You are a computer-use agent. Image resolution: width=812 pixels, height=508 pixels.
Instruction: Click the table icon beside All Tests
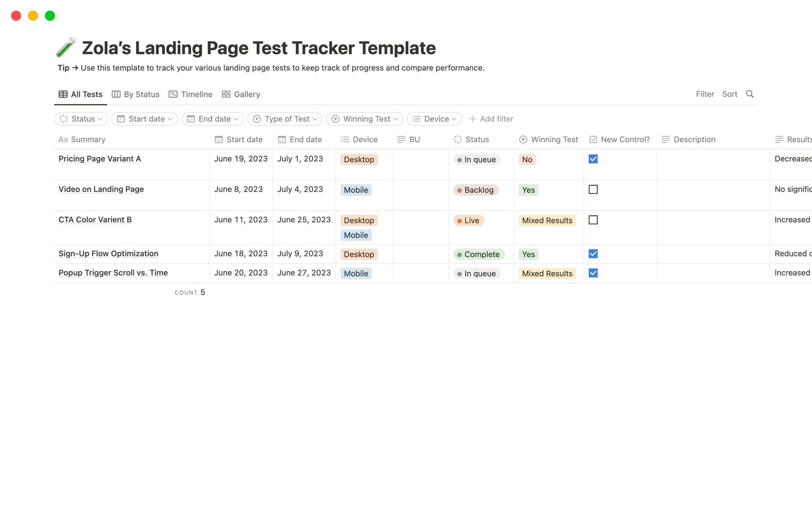click(63, 94)
